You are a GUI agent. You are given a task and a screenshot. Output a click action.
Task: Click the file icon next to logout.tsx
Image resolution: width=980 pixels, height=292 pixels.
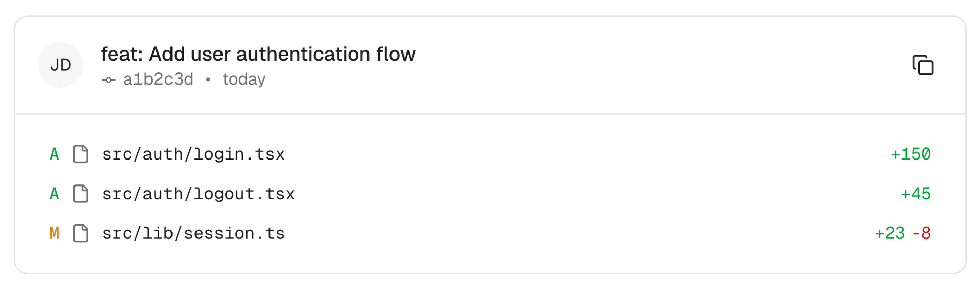click(81, 194)
